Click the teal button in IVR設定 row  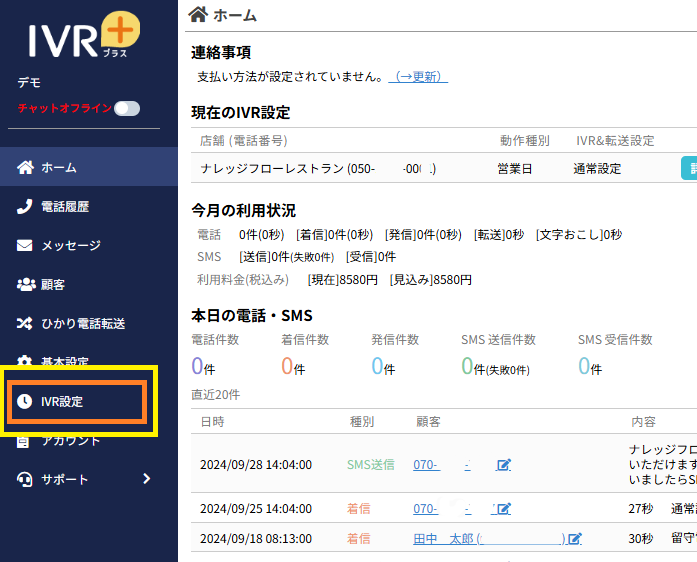coord(688,168)
